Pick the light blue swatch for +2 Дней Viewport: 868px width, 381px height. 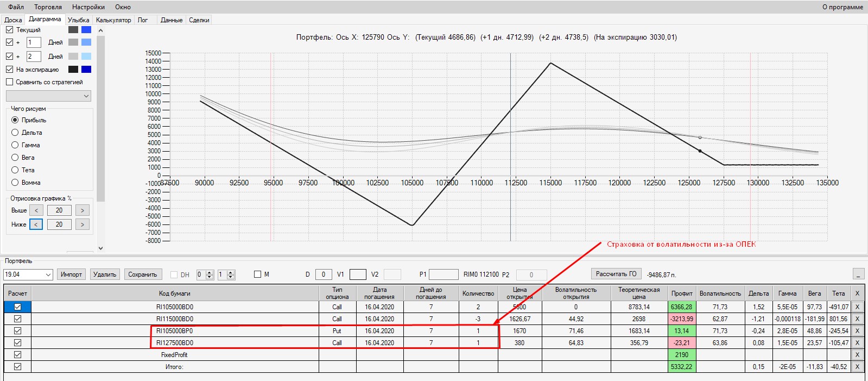[x=86, y=57]
